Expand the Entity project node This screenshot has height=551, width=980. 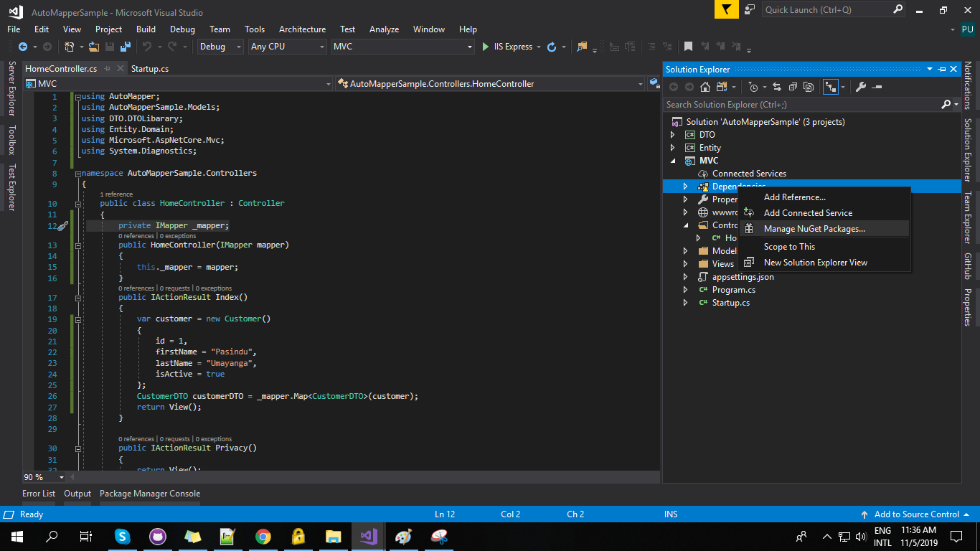(672, 148)
